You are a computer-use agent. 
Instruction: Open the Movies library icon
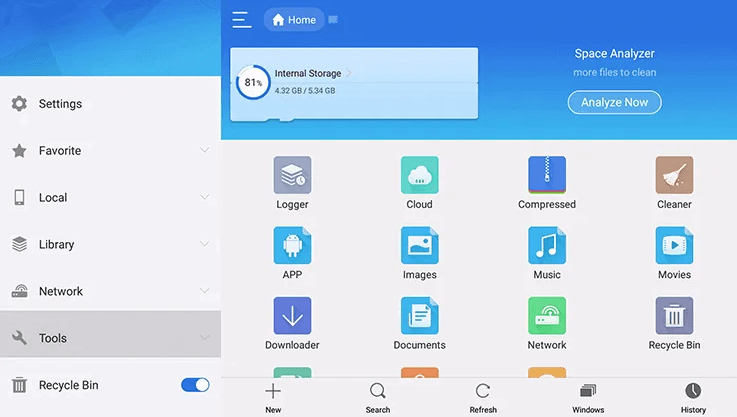pos(674,245)
